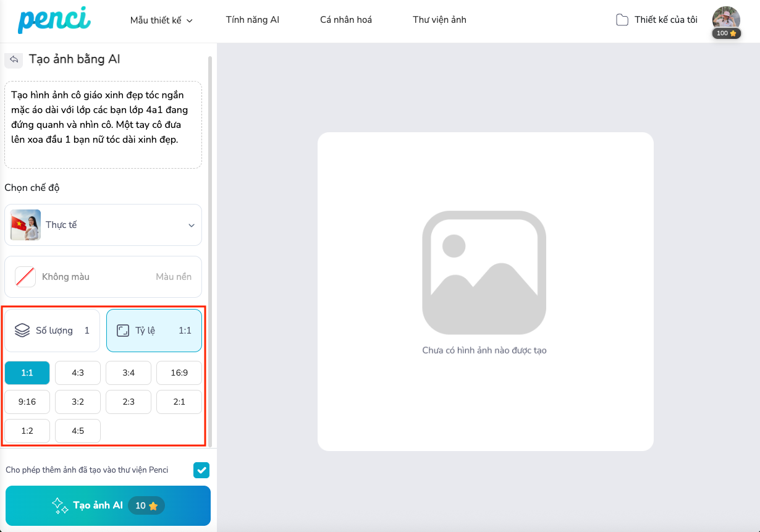Image resolution: width=760 pixels, height=532 pixels.
Task: Uncheck allow adding images to Penci library
Action: pyautogui.click(x=201, y=470)
